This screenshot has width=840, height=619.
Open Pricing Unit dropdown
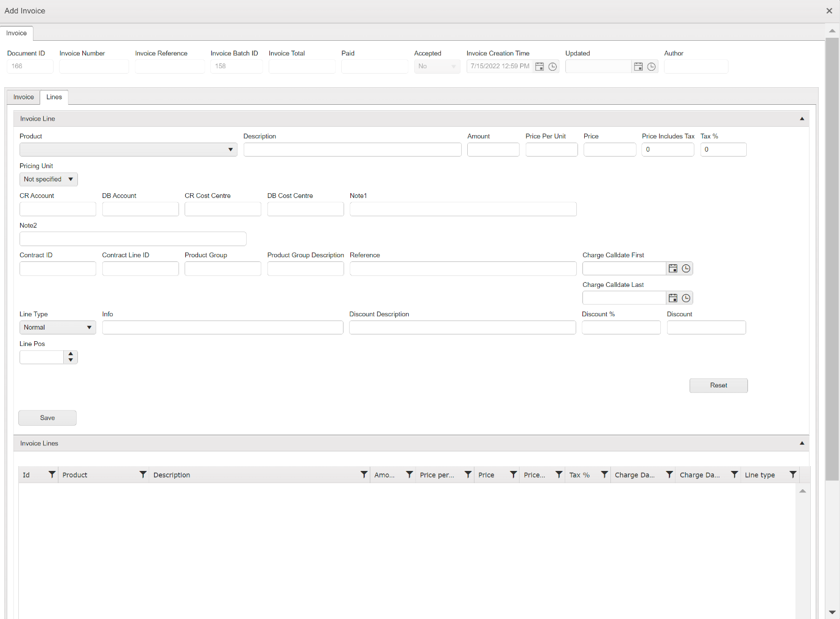[71, 179]
